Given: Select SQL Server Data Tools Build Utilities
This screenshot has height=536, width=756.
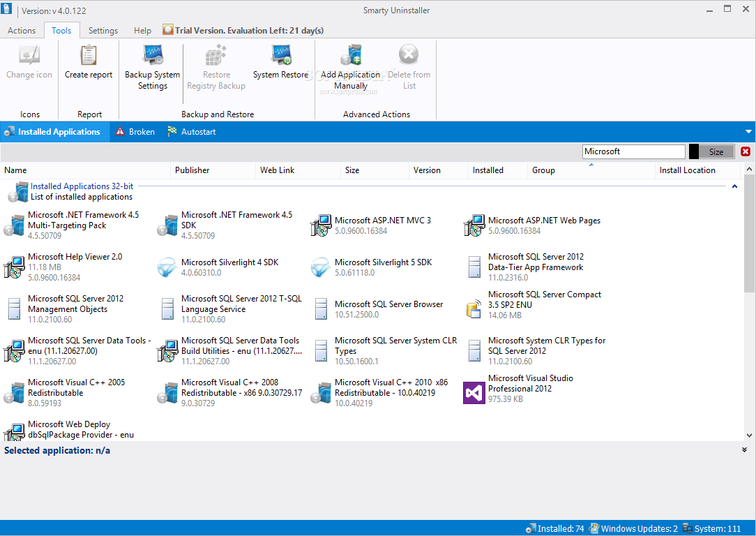Looking at the screenshot, I should pyautogui.click(x=230, y=351).
